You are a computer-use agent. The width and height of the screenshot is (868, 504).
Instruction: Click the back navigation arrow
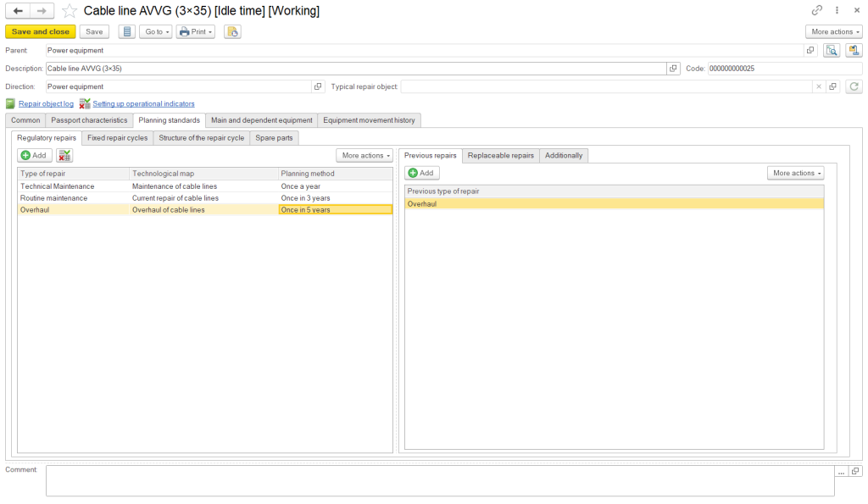pyautogui.click(x=18, y=11)
